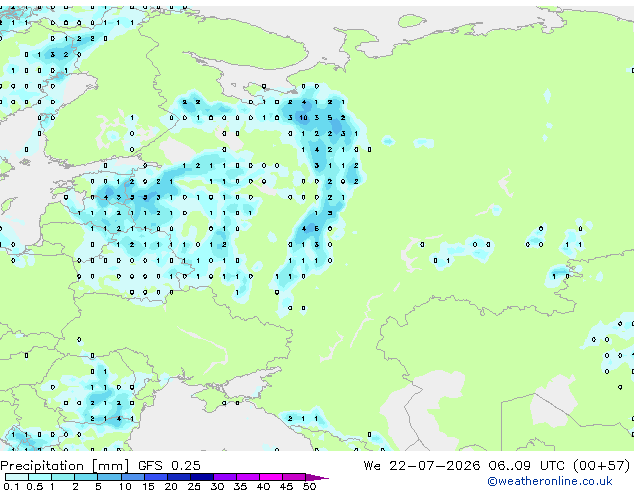Click the '40' legend scale label
634x490 pixels.
pyautogui.click(x=263, y=486)
